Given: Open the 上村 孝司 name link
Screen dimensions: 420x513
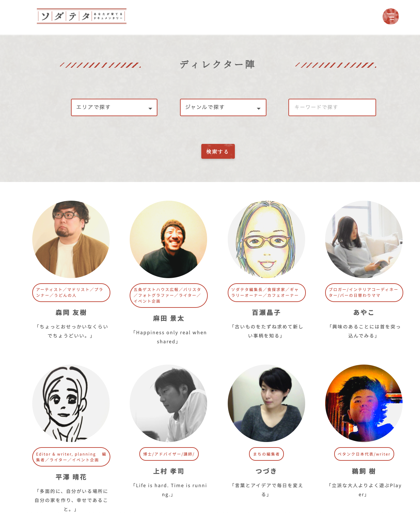Looking at the screenshot, I should (x=168, y=471).
